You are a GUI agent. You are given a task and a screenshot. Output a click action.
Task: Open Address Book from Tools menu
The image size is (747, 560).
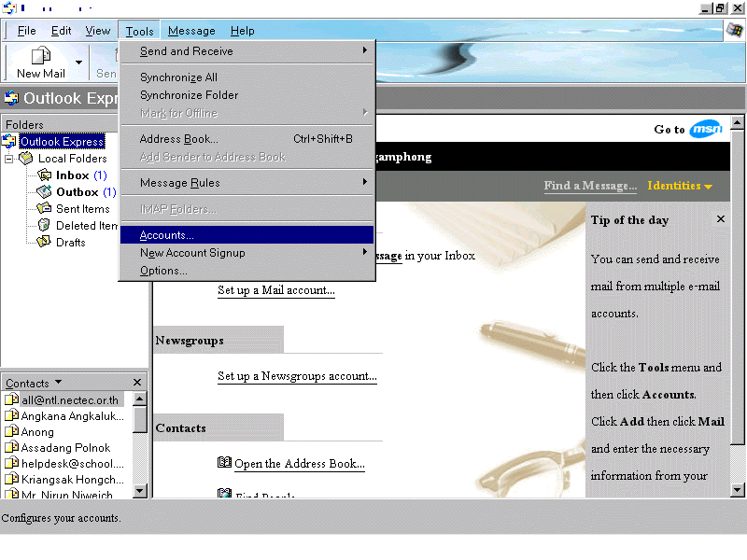[247, 138]
